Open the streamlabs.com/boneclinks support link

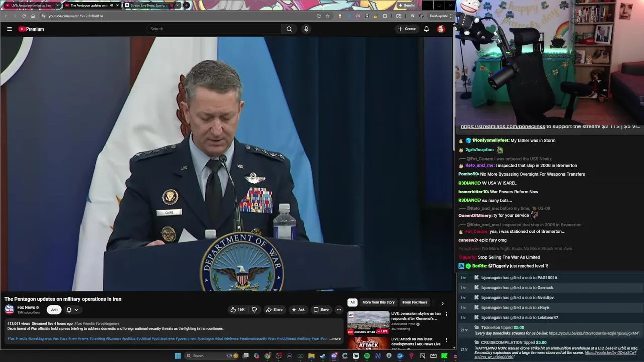click(503, 126)
